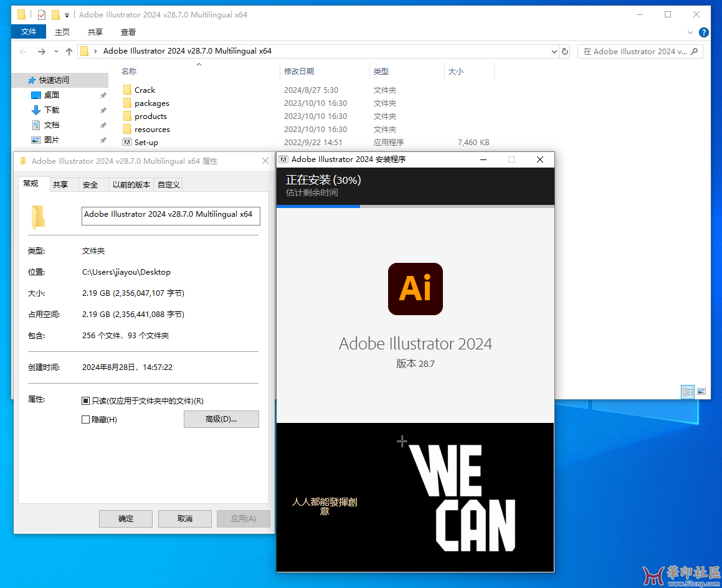
Task: Click the forward arrow in Explorer
Action: 42,52
